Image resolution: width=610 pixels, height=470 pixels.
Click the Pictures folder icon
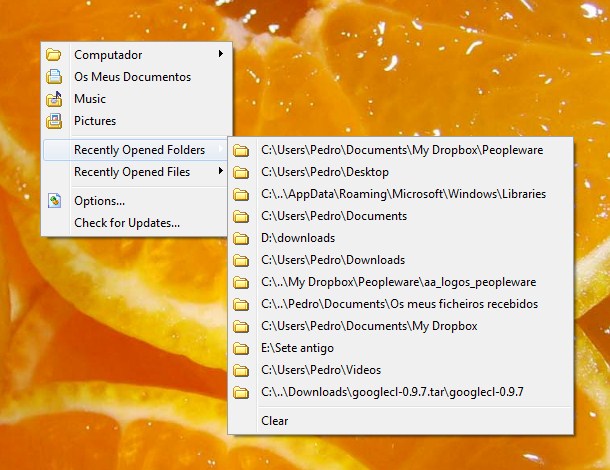point(54,121)
